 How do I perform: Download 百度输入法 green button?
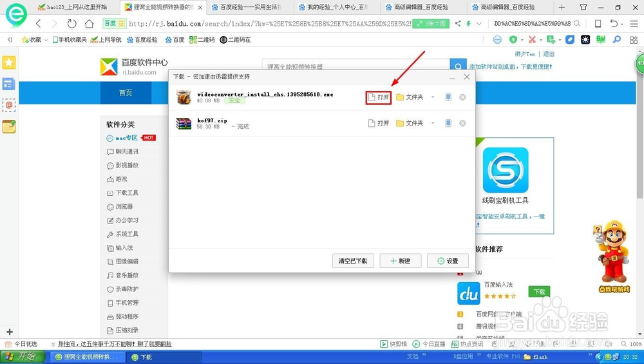tap(539, 292)
